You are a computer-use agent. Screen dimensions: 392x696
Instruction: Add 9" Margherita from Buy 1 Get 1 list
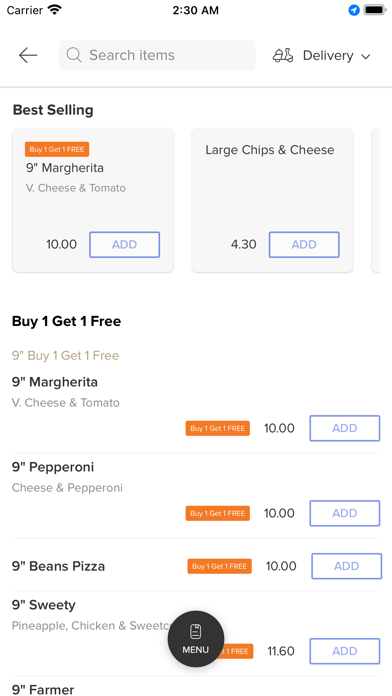pyautogui.click(x=344, y=428)
